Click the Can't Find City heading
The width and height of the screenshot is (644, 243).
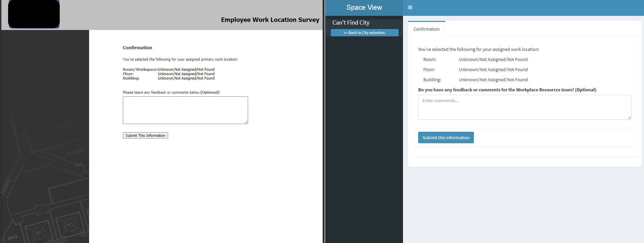tap(351, 23)
